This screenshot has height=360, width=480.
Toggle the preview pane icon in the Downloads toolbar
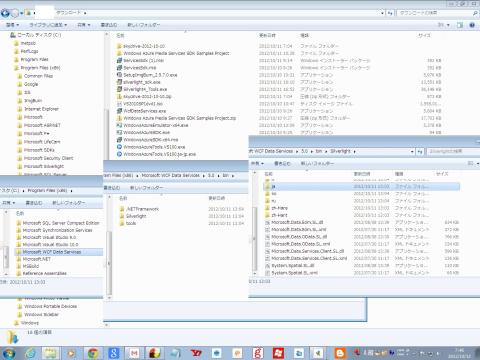point(460,25)
